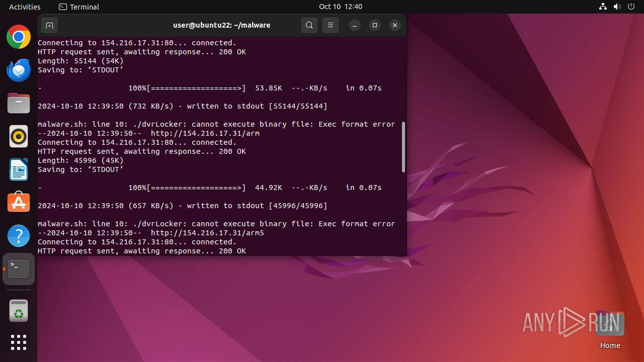
Task: Click the terminal scrollbar handle
Action: click(x=404, y=147)
